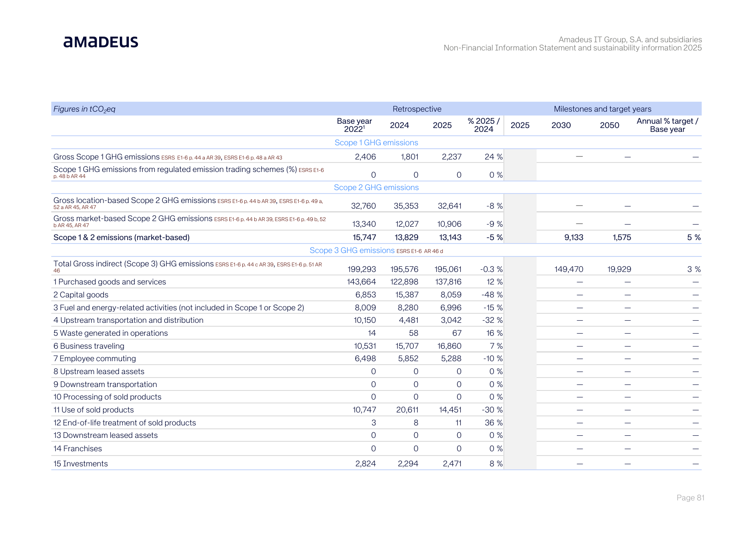Select 'Gross location-based Scope 2 GHG emissions' label
The width and height of the screenshot is (756, 534).
pos(134,200)
